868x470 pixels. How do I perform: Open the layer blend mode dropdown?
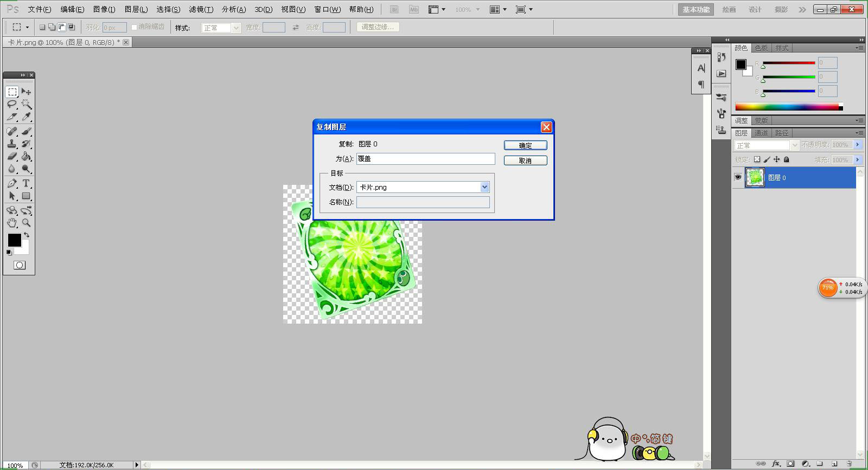(767, 145)
